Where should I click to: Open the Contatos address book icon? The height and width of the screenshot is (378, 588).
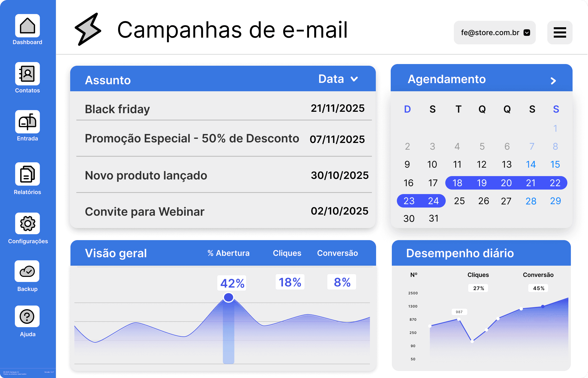(28, 74)
